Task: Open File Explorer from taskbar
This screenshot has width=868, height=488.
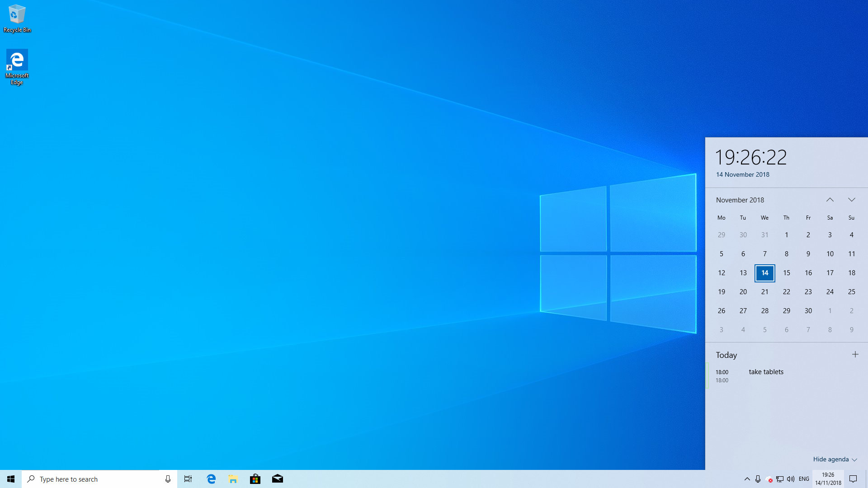Action: [x=233, y=479]
